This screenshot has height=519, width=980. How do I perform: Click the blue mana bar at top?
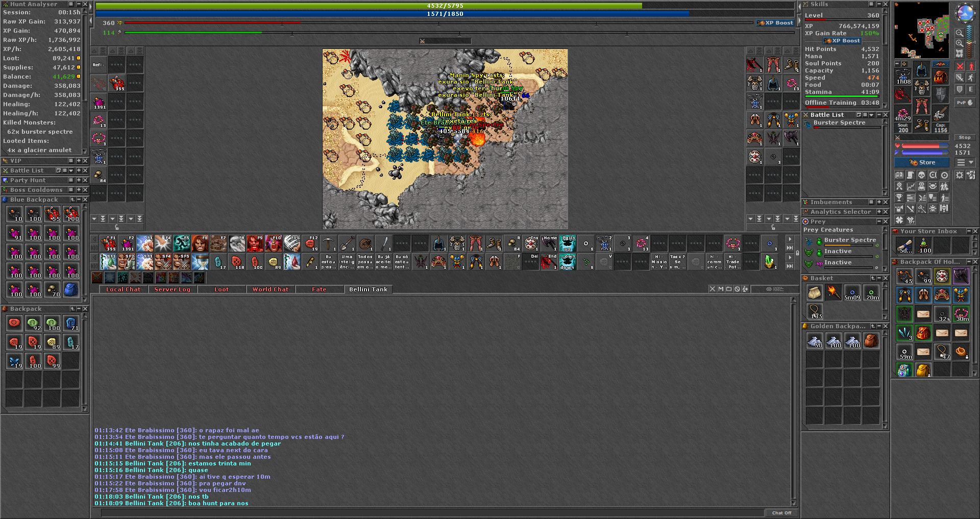coord(444,14)
